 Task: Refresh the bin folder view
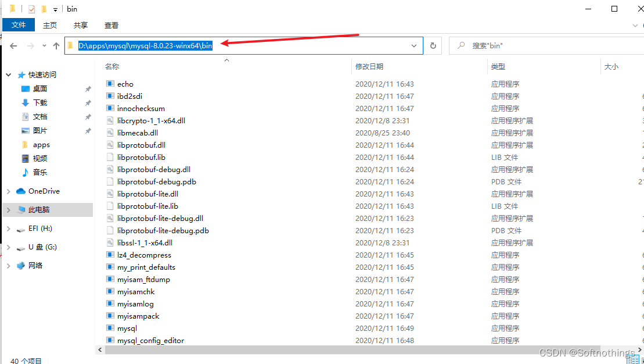click(433, 46)
